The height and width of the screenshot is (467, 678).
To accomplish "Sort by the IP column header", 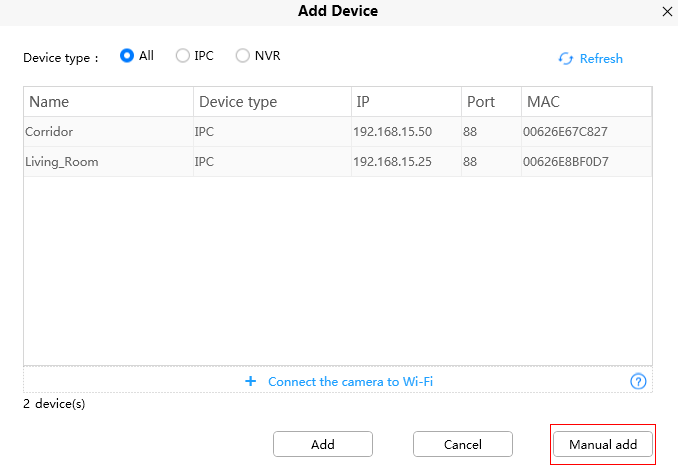I will [x=406, y=102].
